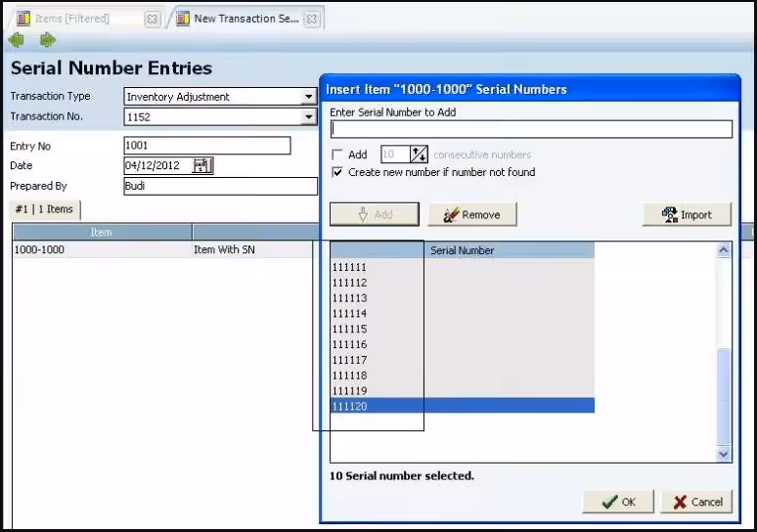Click the green forward arrow icon

click(x=47, y=40)
